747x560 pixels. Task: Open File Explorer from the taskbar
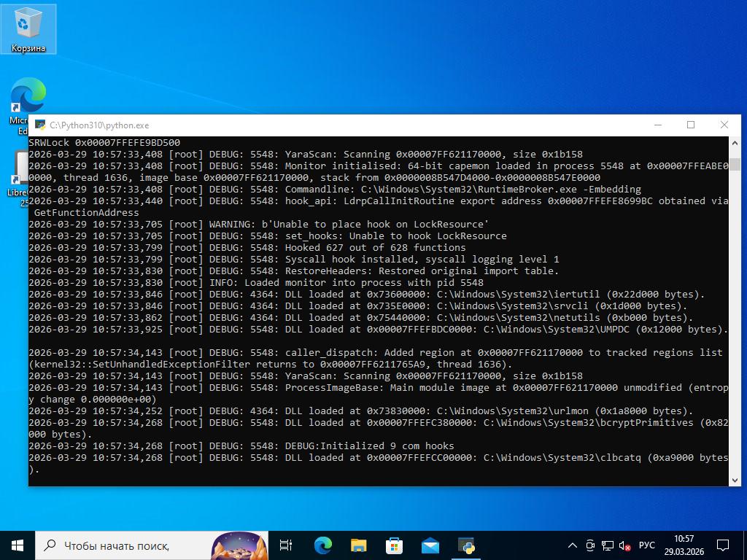coord(358,545)
